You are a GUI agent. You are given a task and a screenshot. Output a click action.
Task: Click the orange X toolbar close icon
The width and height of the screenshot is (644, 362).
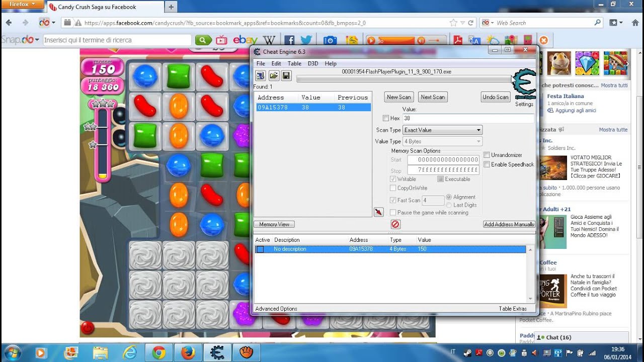543,40
